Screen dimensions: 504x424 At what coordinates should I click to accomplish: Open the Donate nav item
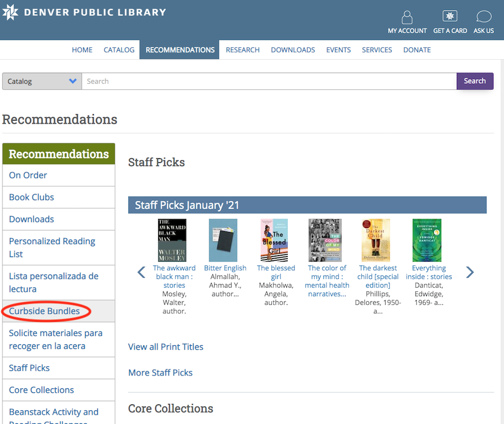pos(417,50)
